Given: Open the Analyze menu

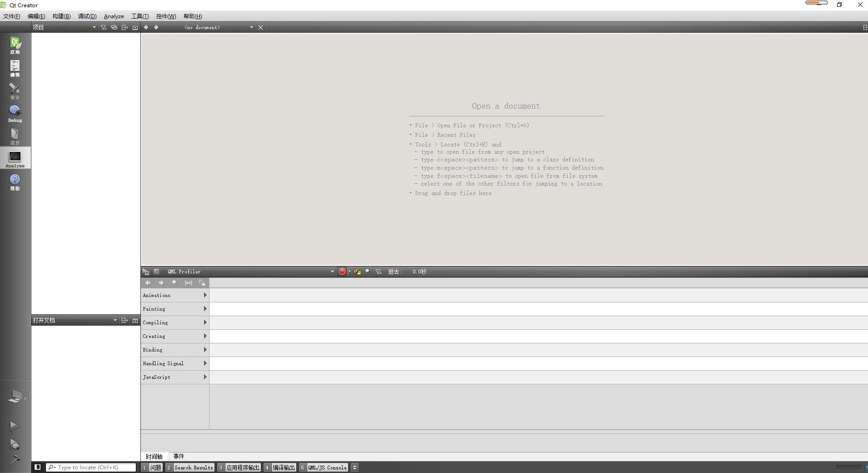Looking at the screenshot, I should (114, 16).
